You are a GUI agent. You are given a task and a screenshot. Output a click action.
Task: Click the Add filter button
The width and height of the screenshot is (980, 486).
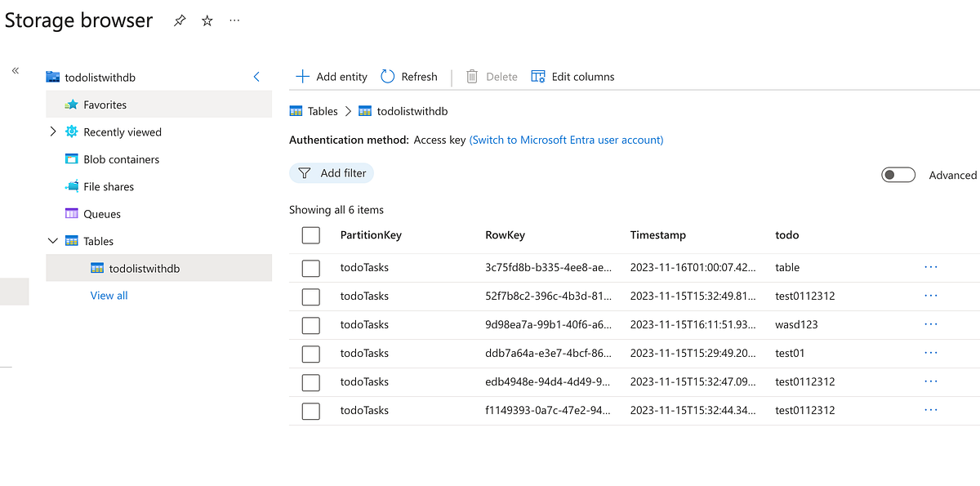pos(332,173)
